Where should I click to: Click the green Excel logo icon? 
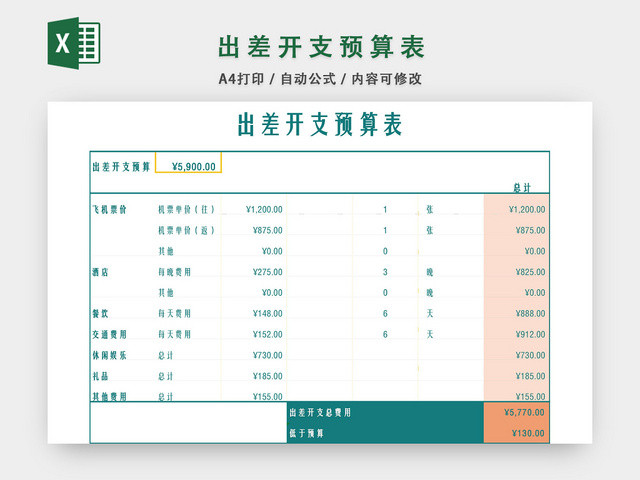tap(74, 43)
